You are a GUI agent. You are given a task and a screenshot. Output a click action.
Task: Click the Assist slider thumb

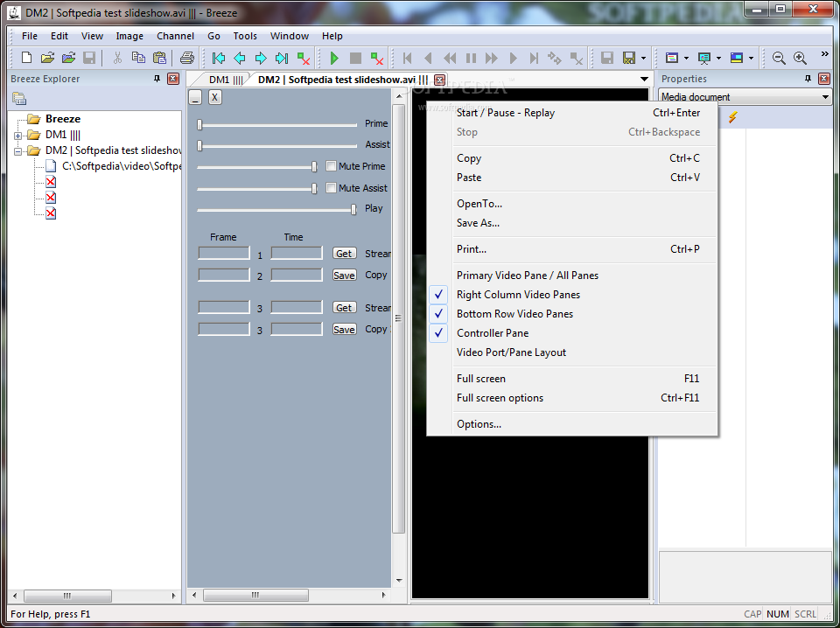[199, 145]
